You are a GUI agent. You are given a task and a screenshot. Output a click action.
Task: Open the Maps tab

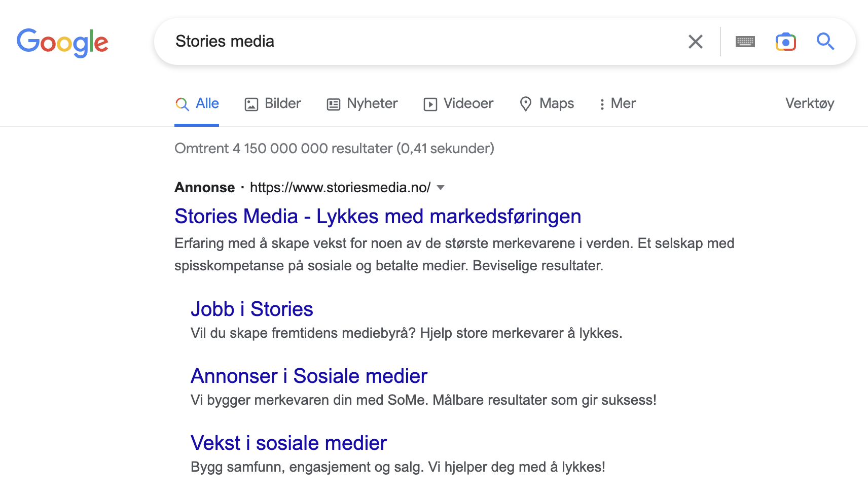point(547,104)
